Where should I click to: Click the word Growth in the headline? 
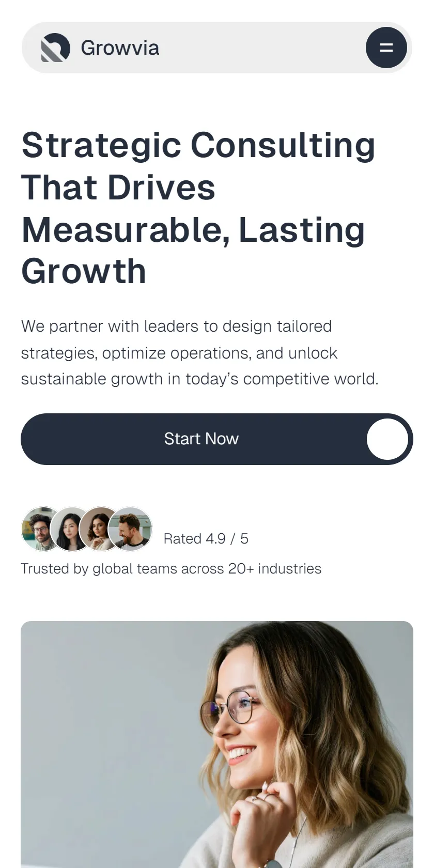click(84, 271)
